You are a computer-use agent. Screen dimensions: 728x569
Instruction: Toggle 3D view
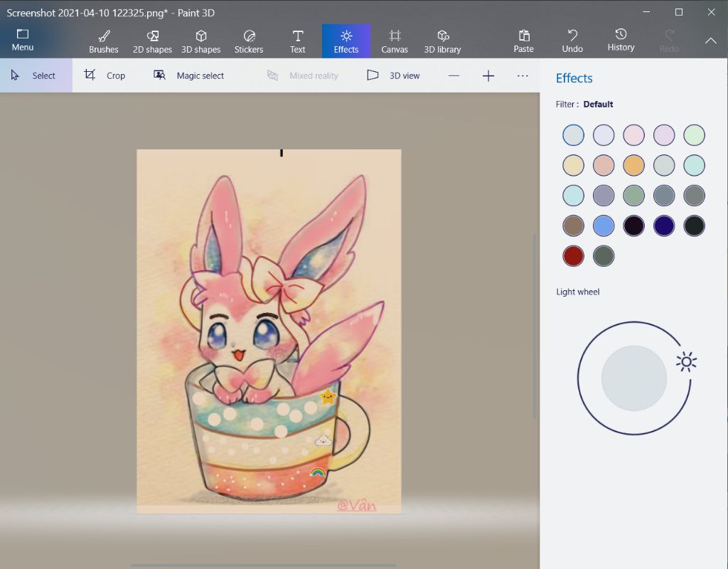pyautogui.click(x=393, y=75)
